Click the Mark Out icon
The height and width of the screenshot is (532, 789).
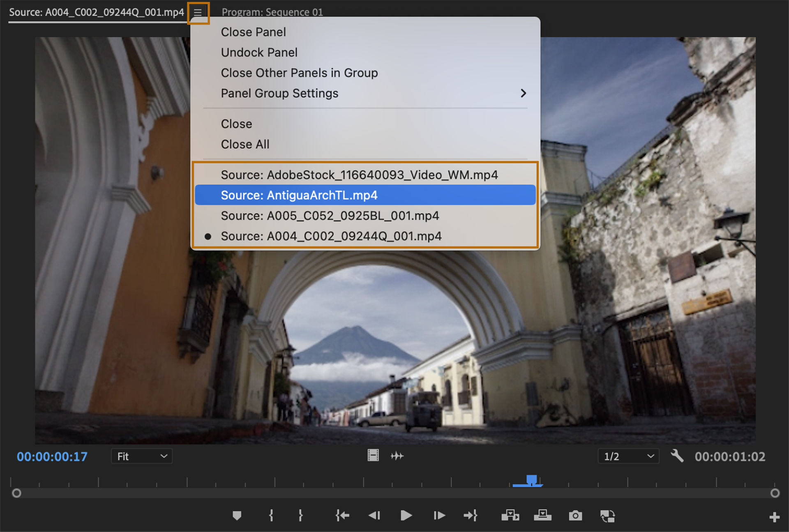(301, 516)
